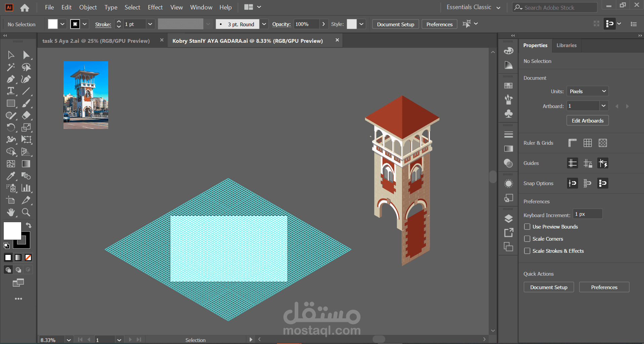644x344 pixels.
Task: Activate the Type tool
Action: 11,91
